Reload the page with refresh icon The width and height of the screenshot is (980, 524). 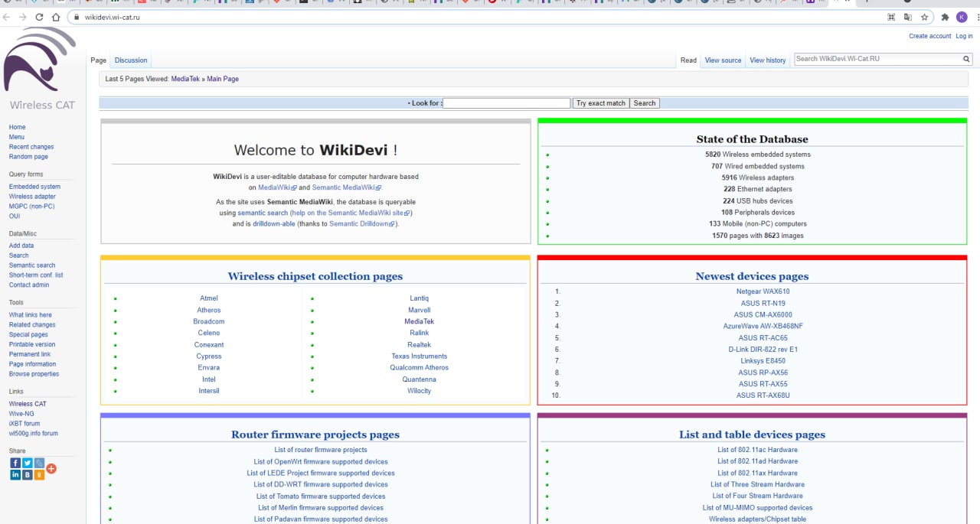pyautogui.click(x=39, y=17)
